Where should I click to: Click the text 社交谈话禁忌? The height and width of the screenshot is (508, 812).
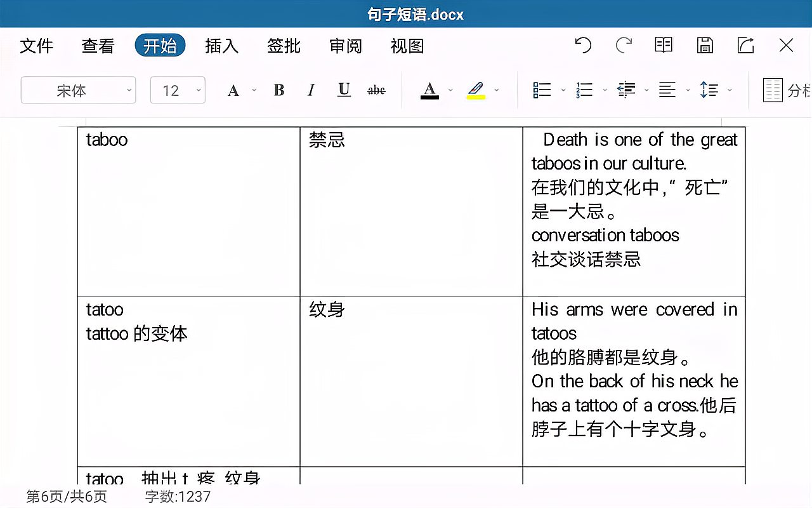tap(586, 259)
